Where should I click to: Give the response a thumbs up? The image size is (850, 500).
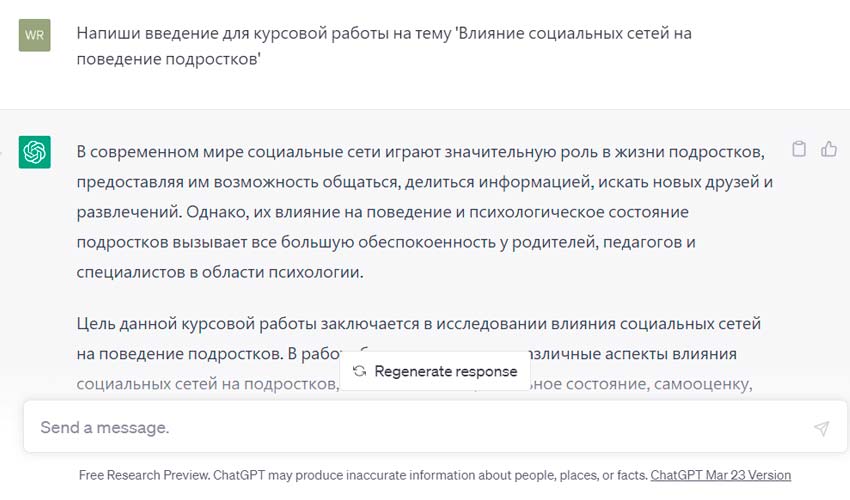828,149
